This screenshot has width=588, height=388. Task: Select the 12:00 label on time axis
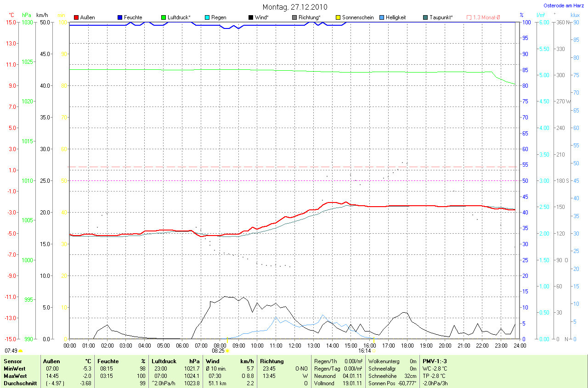294,345
